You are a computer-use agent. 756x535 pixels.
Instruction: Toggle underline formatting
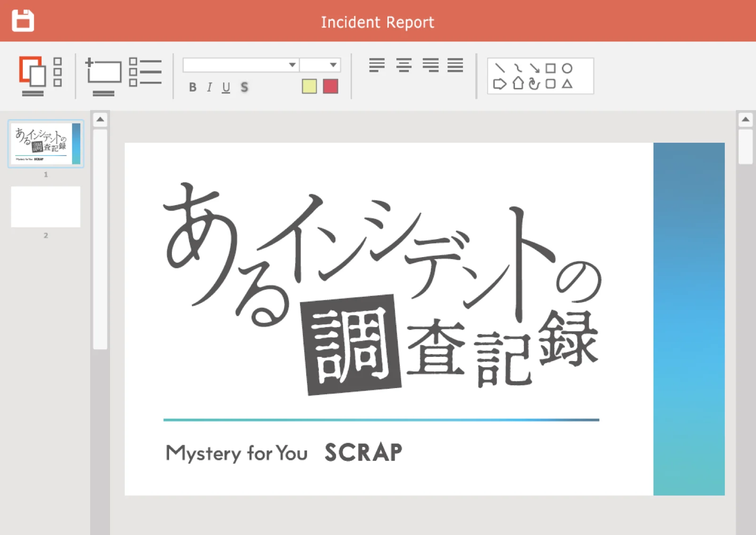[226, 87]
